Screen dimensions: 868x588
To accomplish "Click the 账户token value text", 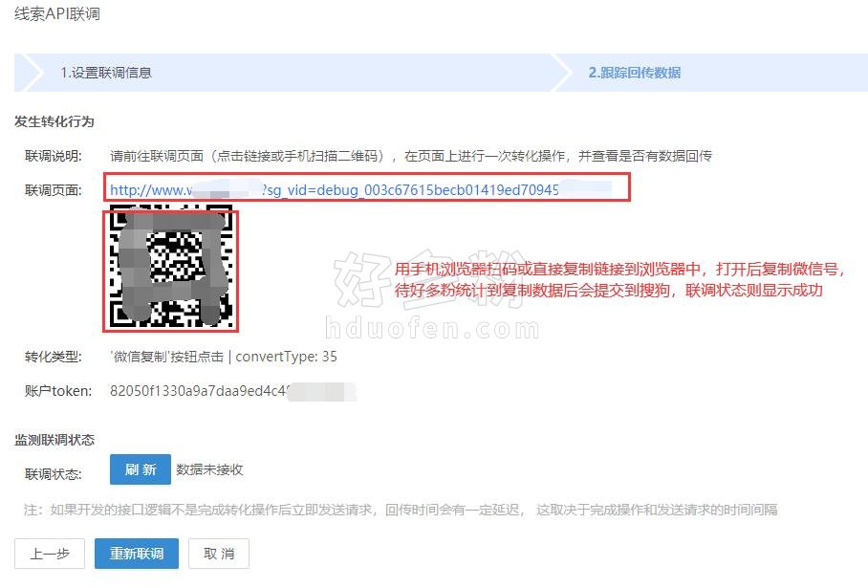I will (x=232, y=391).
